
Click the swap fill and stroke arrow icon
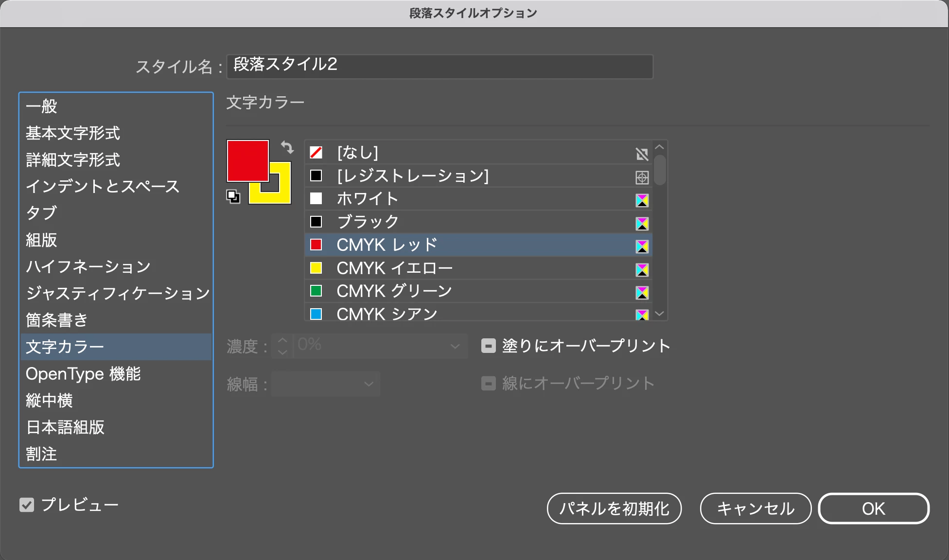(287, 147)
